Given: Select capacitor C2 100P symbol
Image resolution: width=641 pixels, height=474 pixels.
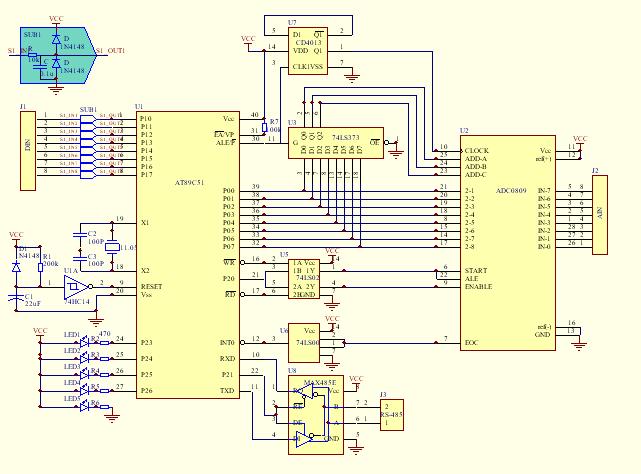Looking at the screenshot, I should point(80,235).
